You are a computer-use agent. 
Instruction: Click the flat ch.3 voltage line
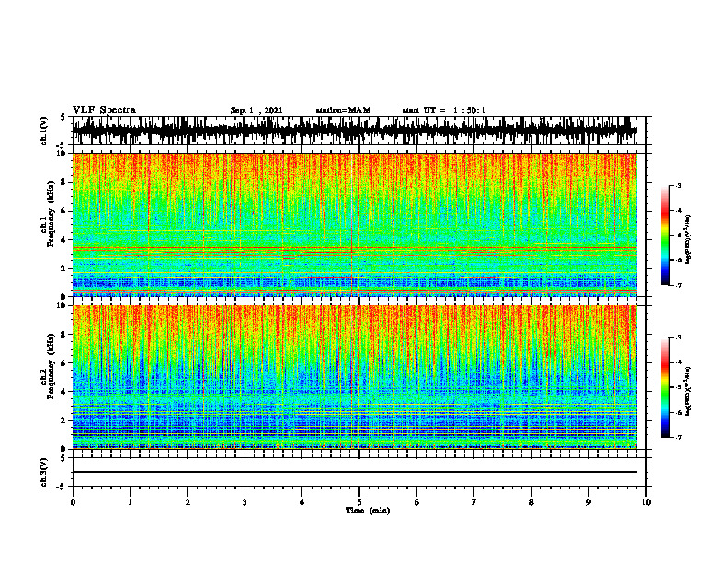point(355,472)
